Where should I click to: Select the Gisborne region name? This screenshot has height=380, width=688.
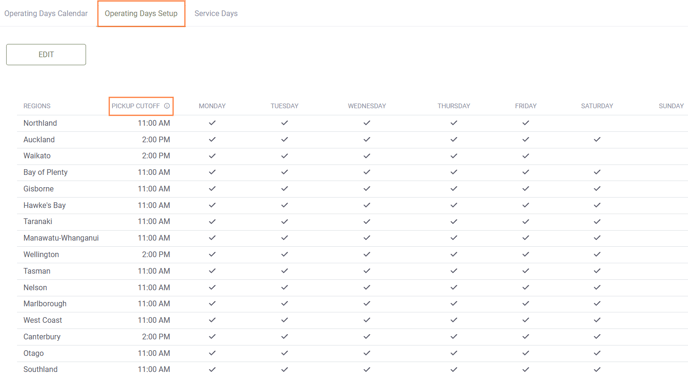[39, 189]
